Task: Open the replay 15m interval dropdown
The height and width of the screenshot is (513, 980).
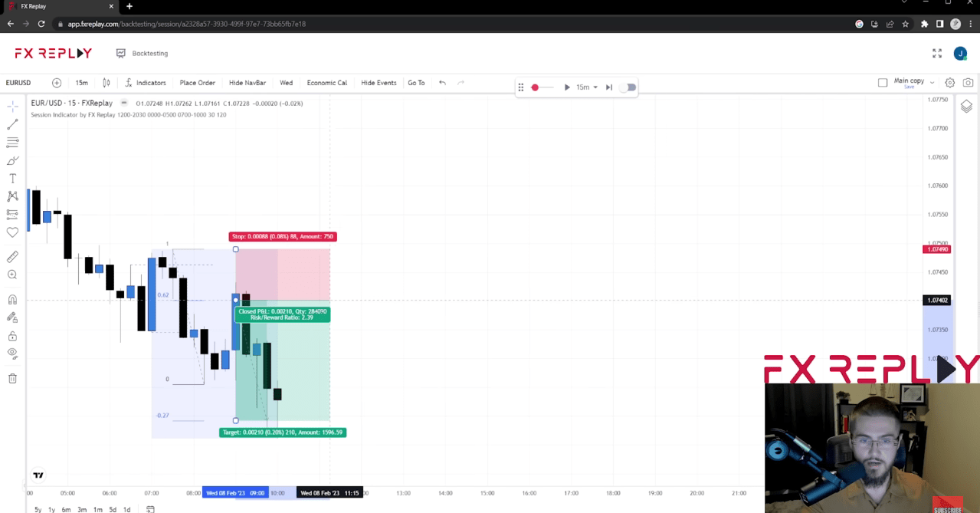Action: tap(586, 87)
